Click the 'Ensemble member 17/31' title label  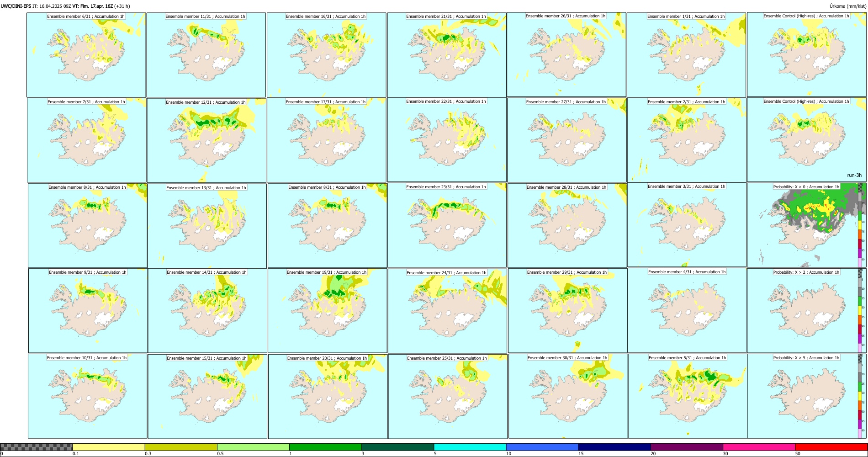tap(326, 102)
